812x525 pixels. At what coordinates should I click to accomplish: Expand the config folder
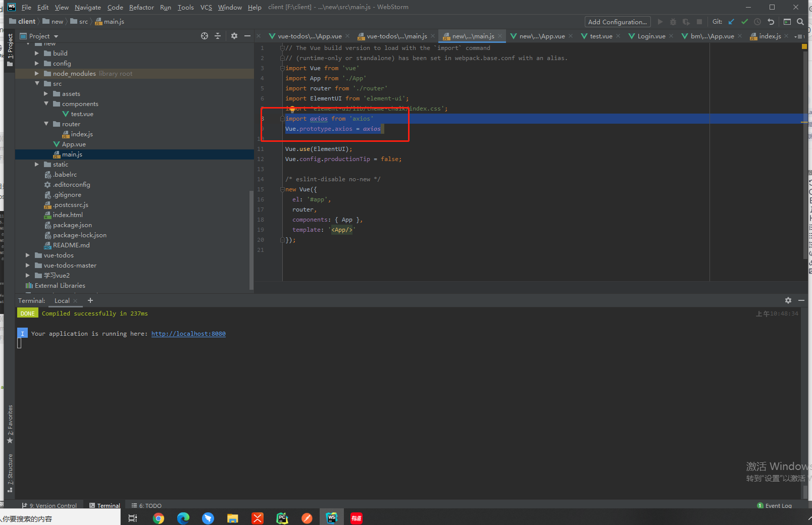(36, 63)
